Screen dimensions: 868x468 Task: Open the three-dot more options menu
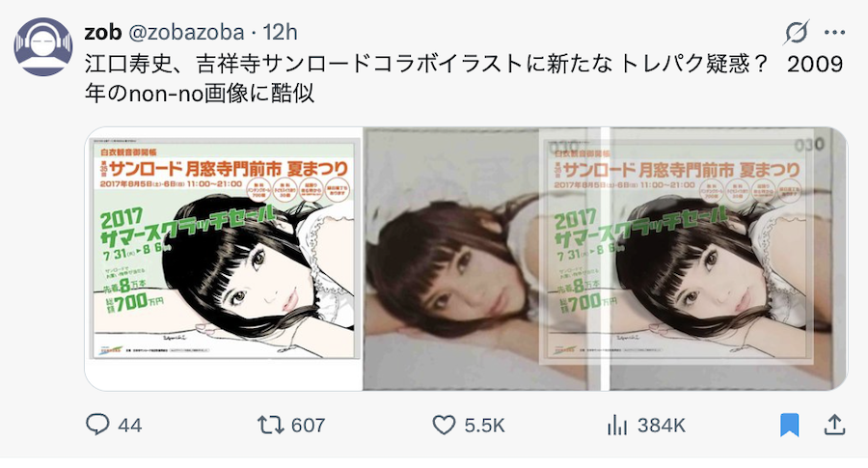(834, 32)
